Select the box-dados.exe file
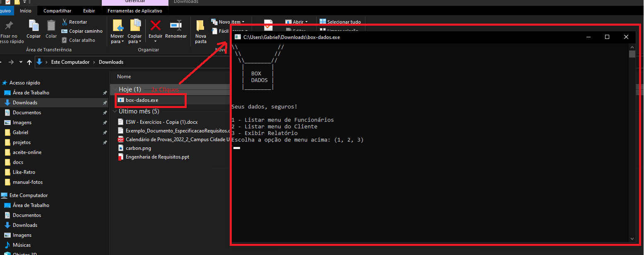The width and height of the screenshot is (644, 255). (138, 100)
